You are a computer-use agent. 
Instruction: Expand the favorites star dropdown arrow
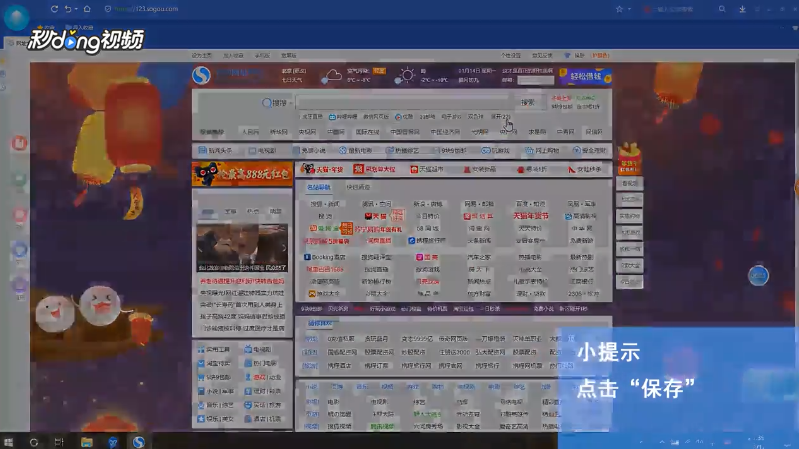pos(629,9)
